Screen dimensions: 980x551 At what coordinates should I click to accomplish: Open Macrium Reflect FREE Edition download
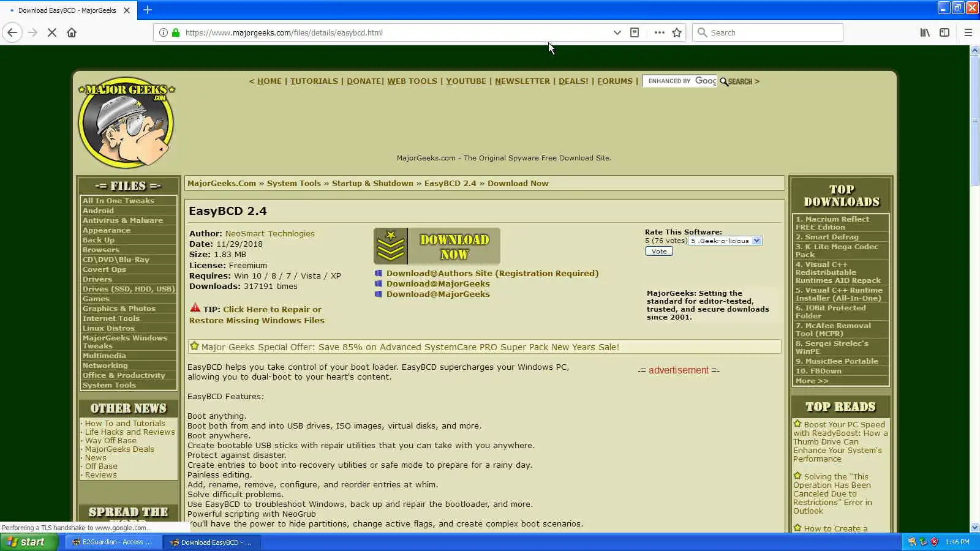pos(832,223)
